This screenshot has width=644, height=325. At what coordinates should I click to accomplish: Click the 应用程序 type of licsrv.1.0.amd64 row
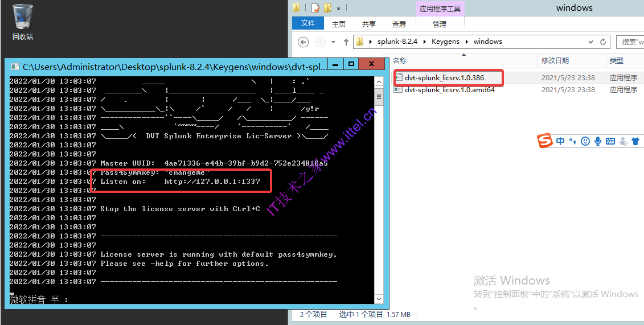pyautogui.click(x=624, y=89)
